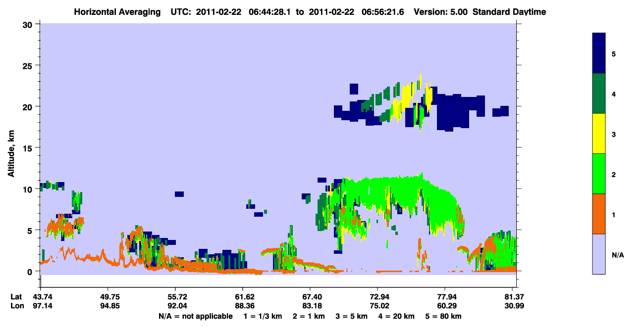Viewport: 644px width, 330px height.
Task: Click the dark green level 4 colorbar segment
Action: 599,94
